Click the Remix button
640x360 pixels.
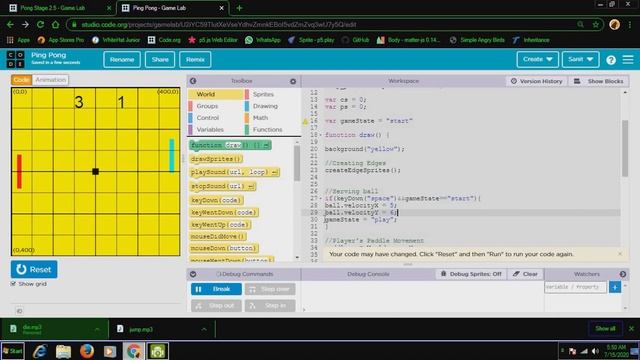point(195,60)
